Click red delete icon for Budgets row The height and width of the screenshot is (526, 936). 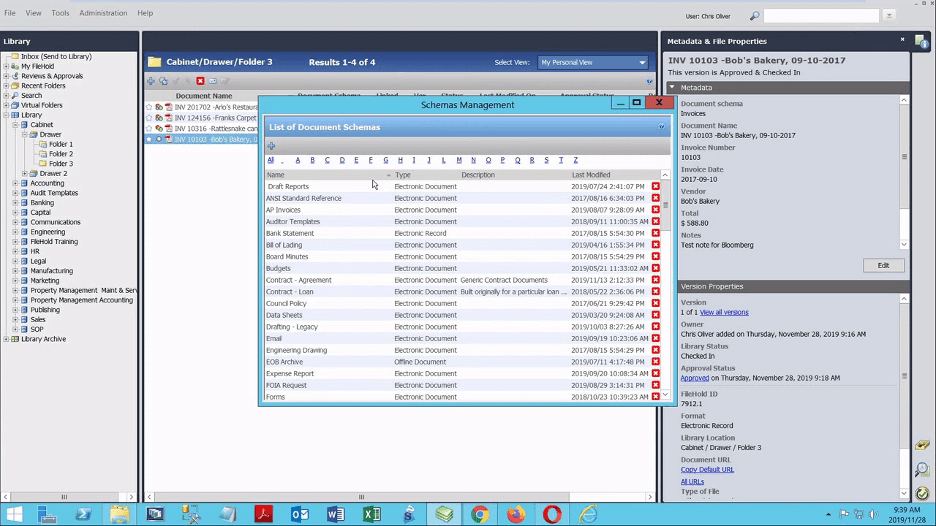tap(656, 268)
